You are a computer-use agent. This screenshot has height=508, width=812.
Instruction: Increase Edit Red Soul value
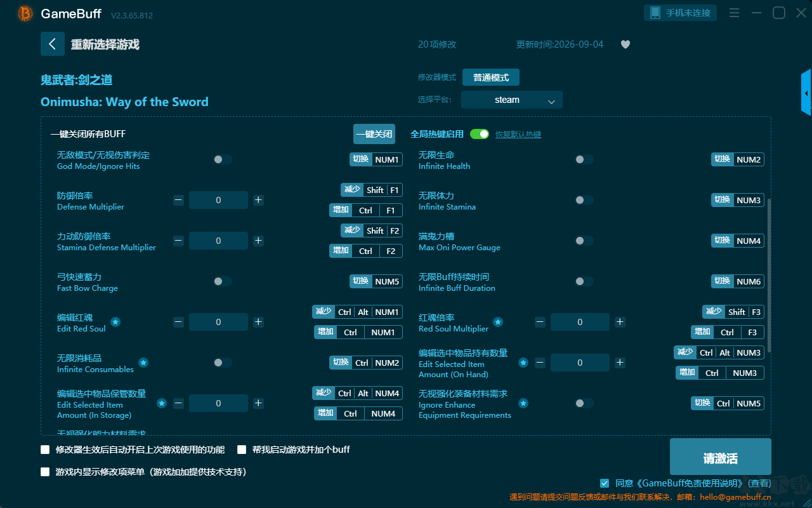[258, 322]
